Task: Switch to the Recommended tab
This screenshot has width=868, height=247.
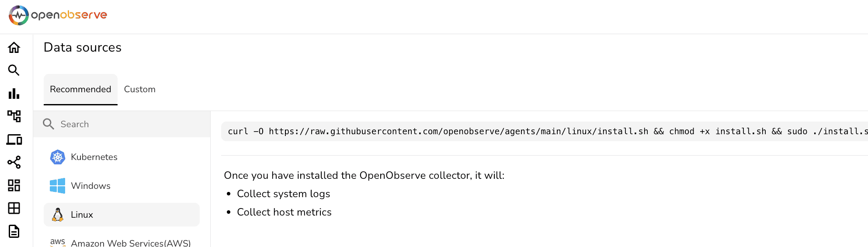Action: point(80,89)
